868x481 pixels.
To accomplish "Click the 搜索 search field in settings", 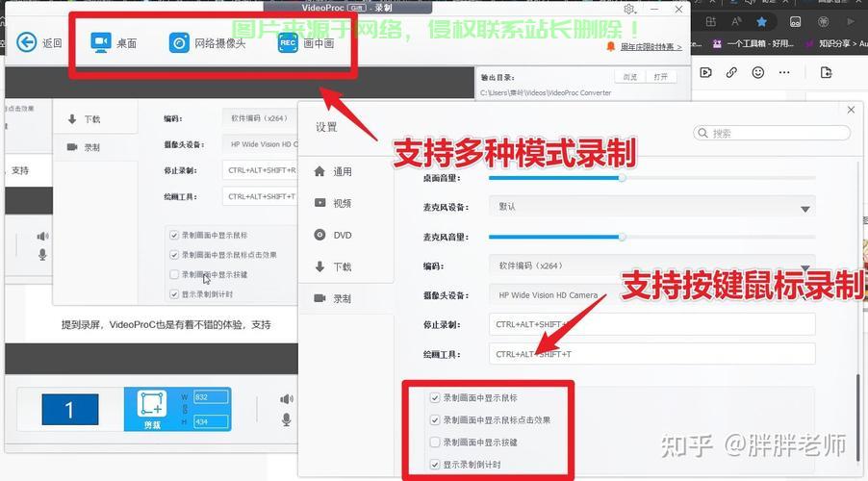I will tap(772, 133).
